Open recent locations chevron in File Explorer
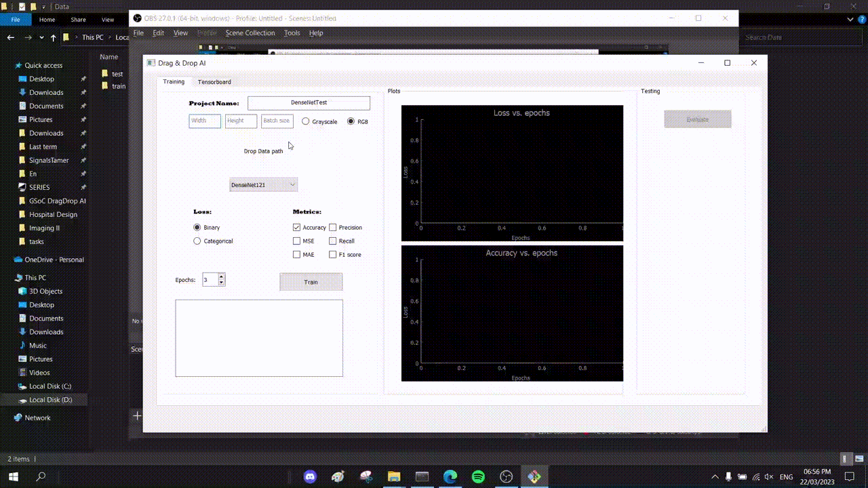Screen dimensions: 868x488 tap(41, 37)
